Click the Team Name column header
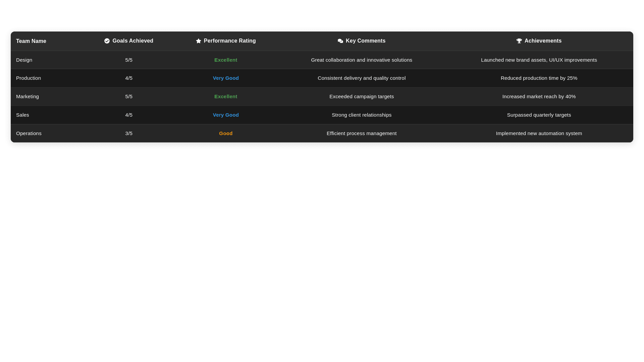The image size is (644, 362). point(31,41)
